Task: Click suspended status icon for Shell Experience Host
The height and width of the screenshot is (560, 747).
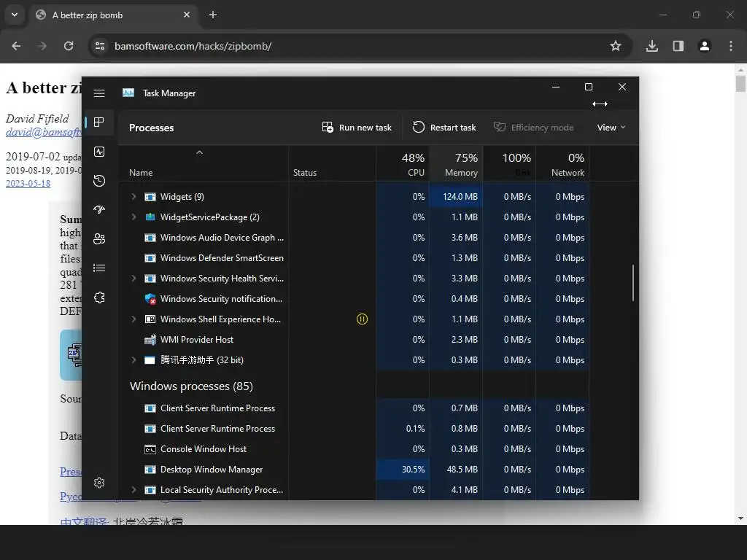Action: point(362,319)
